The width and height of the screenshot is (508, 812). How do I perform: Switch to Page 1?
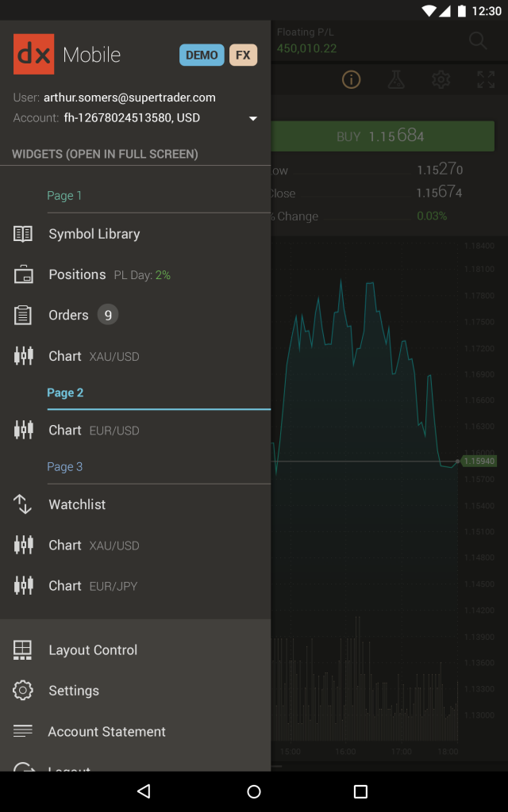pos(63,195)
